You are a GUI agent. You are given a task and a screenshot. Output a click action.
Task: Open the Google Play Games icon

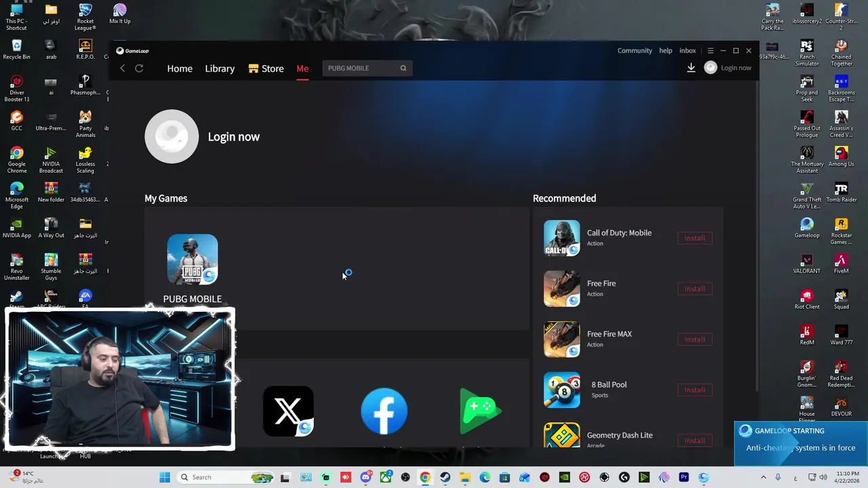(480, 411)
